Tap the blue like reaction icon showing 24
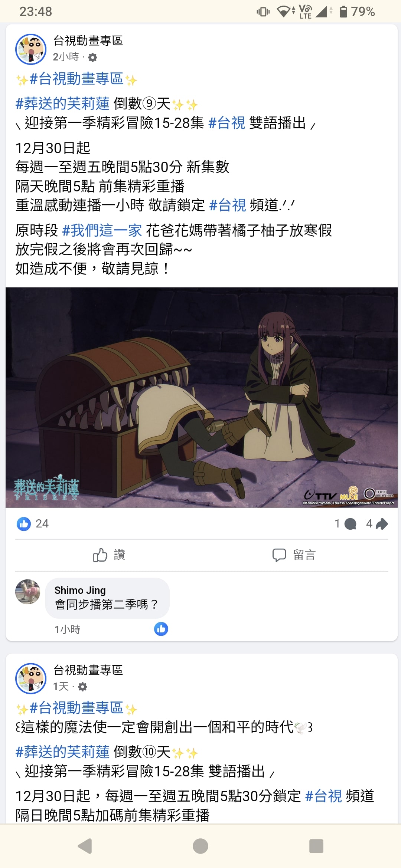The image size is (401, 868). (24, 524)
